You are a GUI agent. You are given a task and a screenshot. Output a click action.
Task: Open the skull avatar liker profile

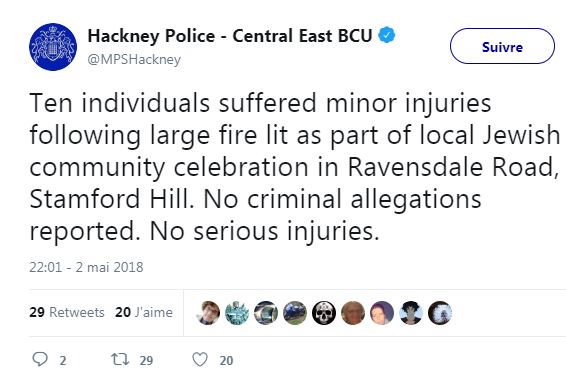point(324,313)
